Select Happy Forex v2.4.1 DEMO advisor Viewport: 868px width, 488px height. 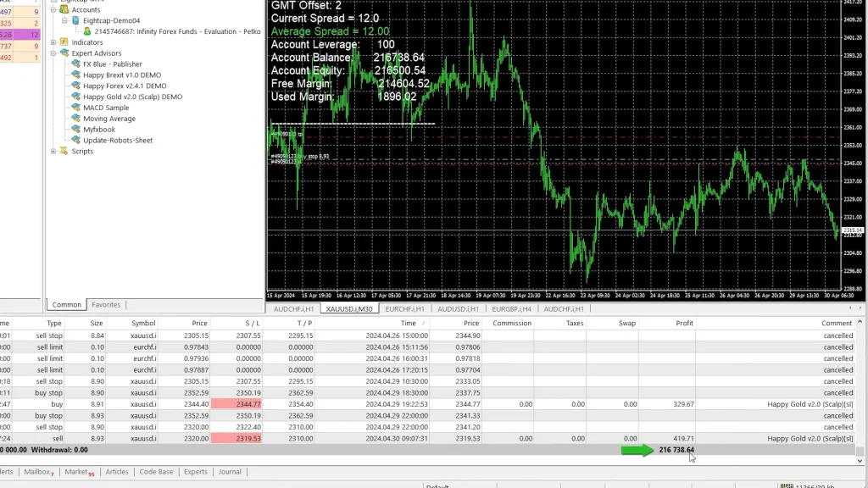(x=124, y=86)
